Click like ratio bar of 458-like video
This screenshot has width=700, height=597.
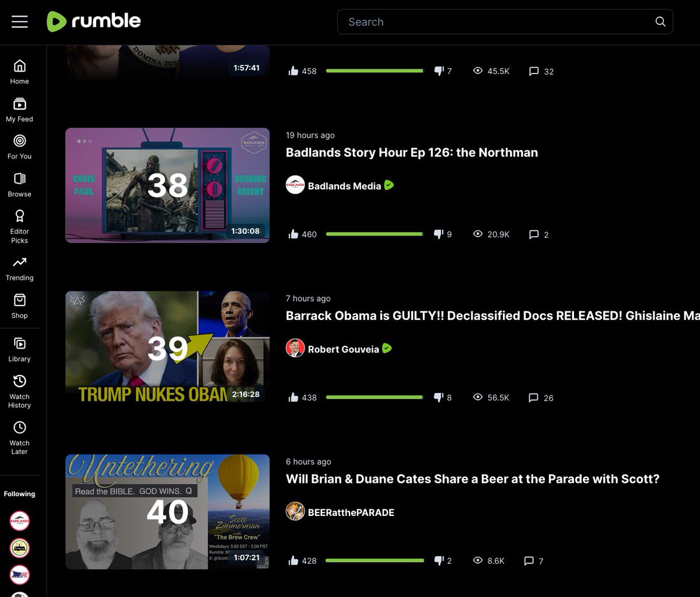[375, 71]
